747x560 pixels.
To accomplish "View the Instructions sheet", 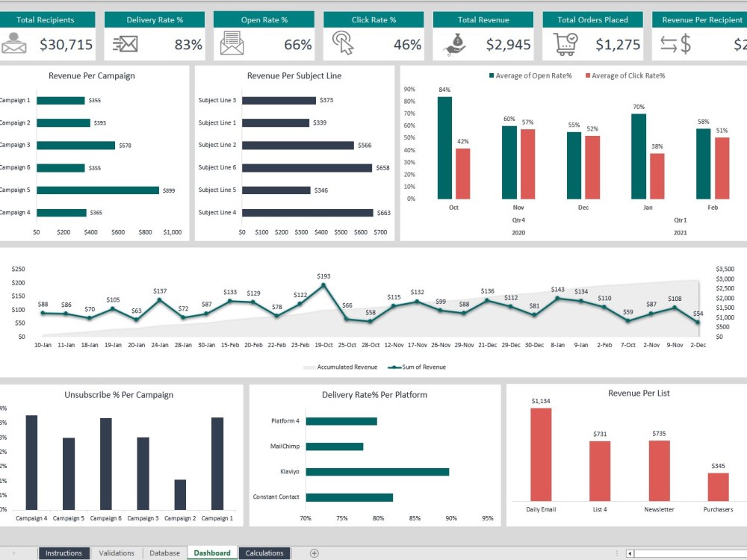I will pos(63,553).
